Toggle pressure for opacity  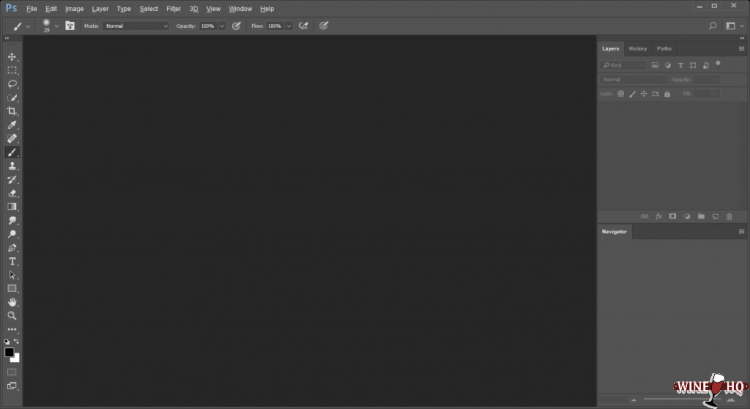pos(236,26)
